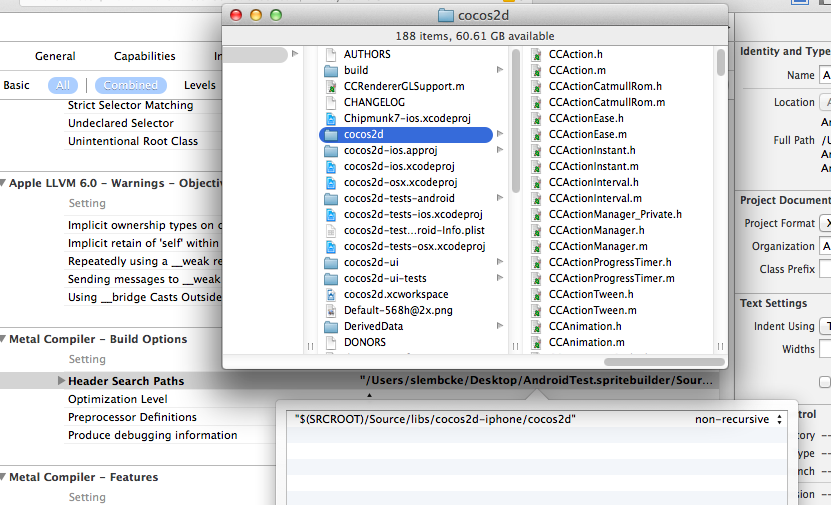The width and height of the screenshot is (831, 505).
Task: Select Implicit retain of 'self' setting
Action: coord(143,243)
